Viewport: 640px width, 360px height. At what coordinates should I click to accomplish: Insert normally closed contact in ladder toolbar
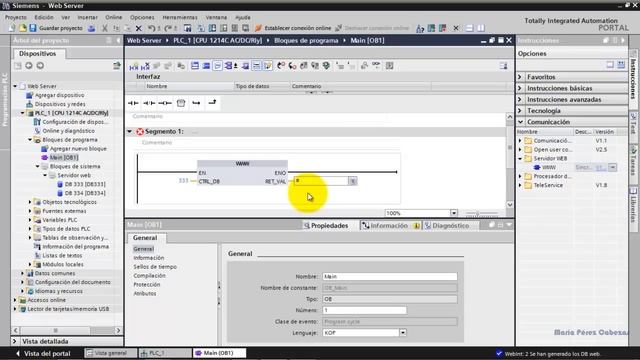149,103
